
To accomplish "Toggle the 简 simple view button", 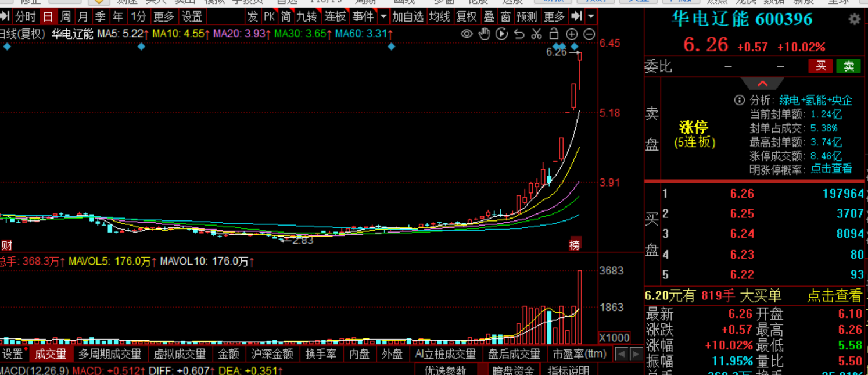I will tap(286, 16).
